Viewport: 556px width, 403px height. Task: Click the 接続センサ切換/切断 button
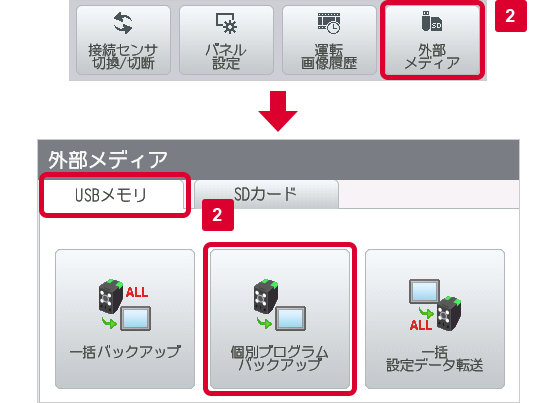tap(123, 40)
